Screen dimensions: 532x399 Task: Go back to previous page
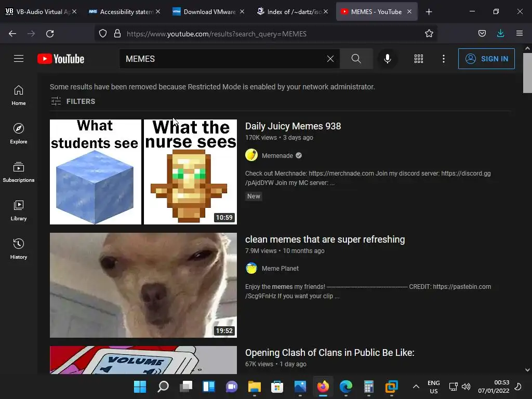click(12, 34)
